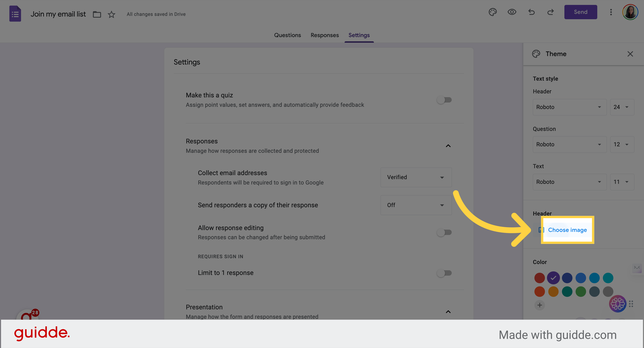Screen dimensions: 644x348
Task: Open the more options three-dot menu
Action: click(x=611, y=12)
